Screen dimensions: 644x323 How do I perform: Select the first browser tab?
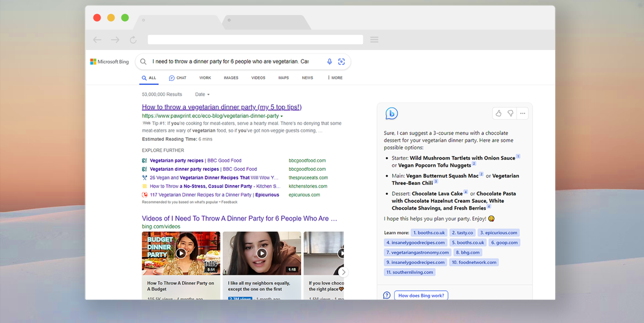coord(178,22)
